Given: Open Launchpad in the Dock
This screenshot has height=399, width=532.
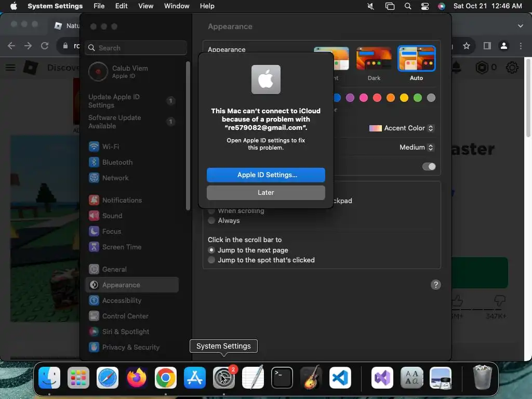Looking at the screenshot, I should coord(78,378).
